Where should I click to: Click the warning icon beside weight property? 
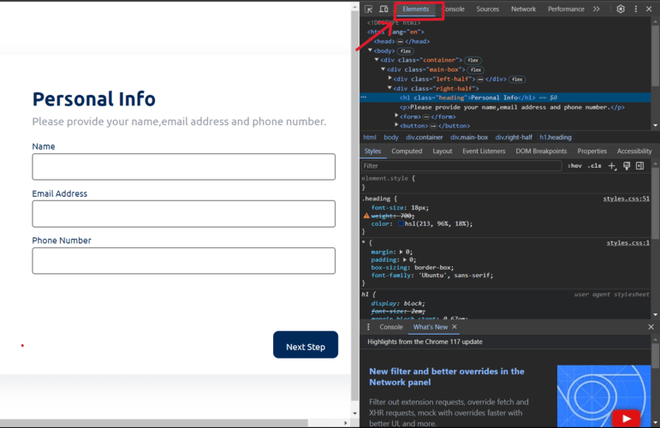click(x=366, y=215)
